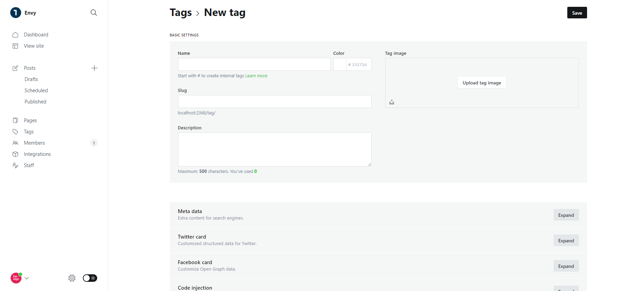Expand the Meta data section
Screen dimensions: 644x291
(x=566, y=215)
